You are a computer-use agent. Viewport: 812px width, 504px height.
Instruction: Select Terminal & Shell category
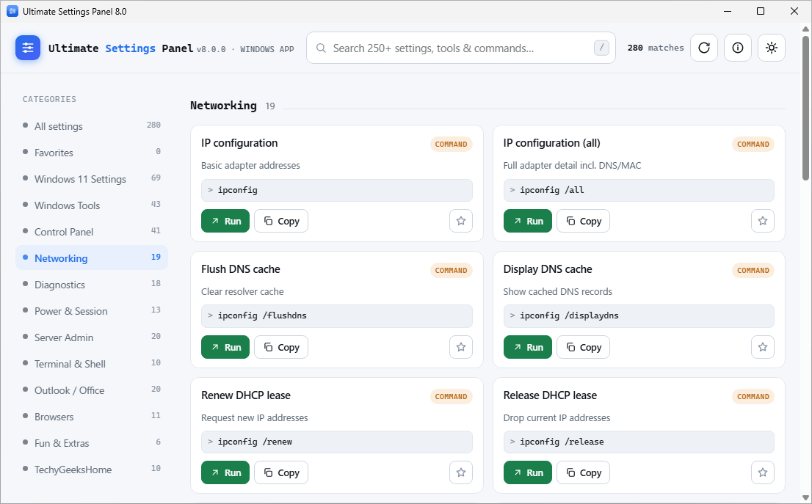pos(92,363)
